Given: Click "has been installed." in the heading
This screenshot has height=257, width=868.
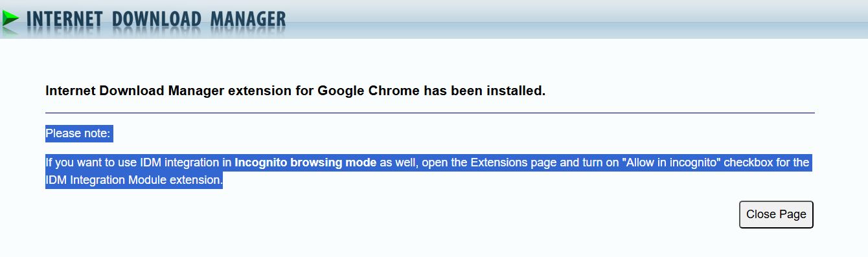Looking at the screenshot, I should pos(485,91).
